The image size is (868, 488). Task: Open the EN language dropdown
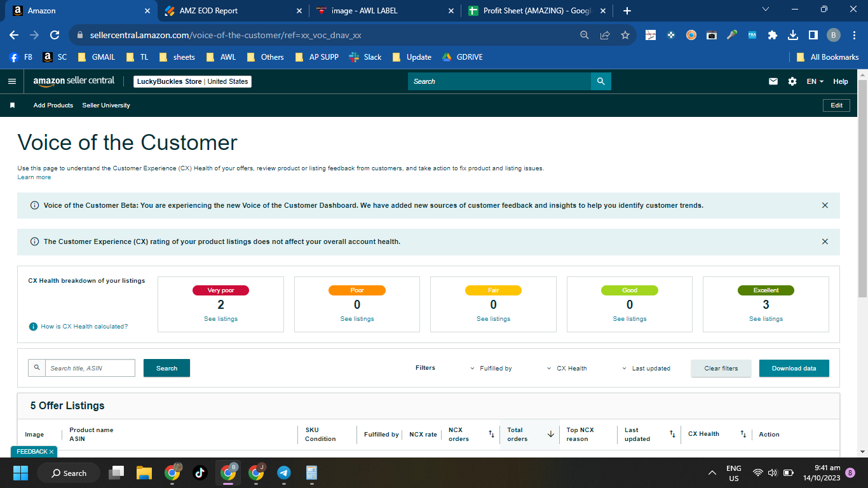815,81
